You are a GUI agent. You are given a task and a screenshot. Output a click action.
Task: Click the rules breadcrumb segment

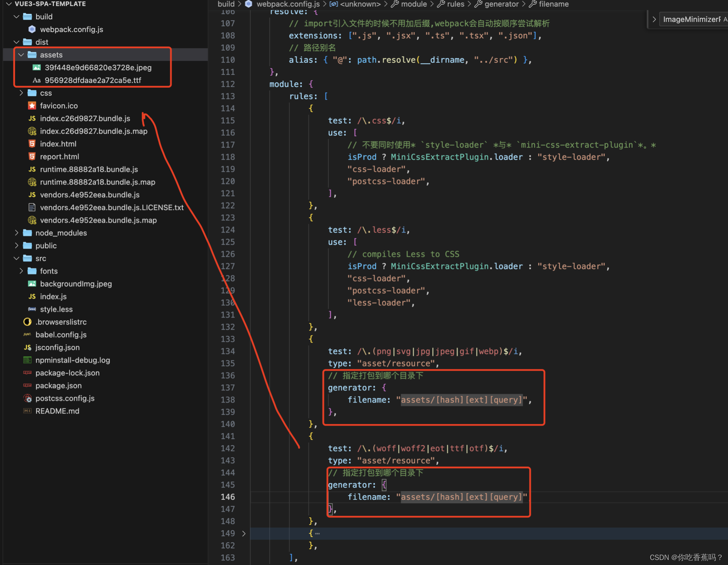point(456,4)
